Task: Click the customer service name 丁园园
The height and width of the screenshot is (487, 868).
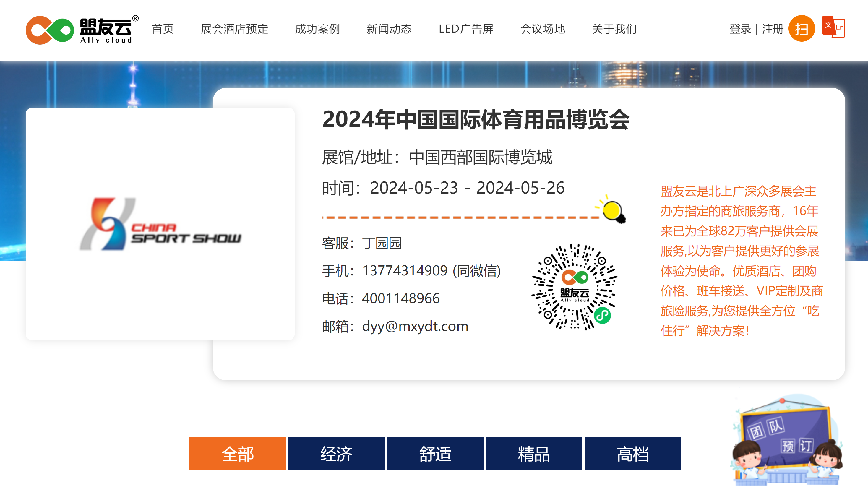Action: 382,243
